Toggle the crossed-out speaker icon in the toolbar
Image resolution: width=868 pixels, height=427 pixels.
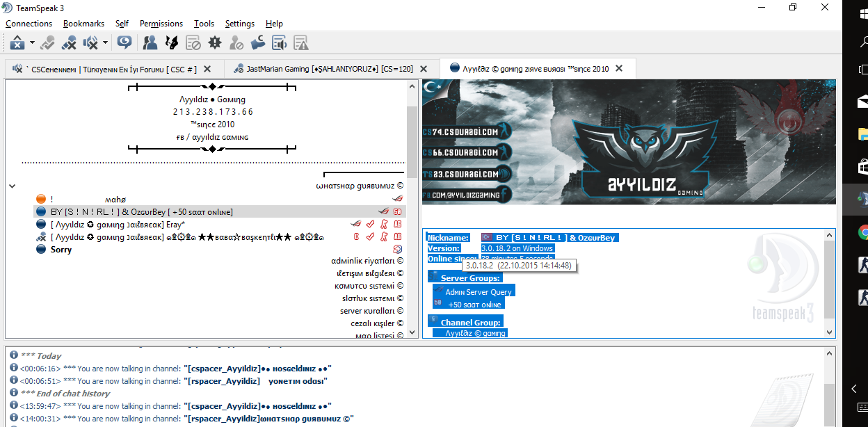[x=90, y=43]
